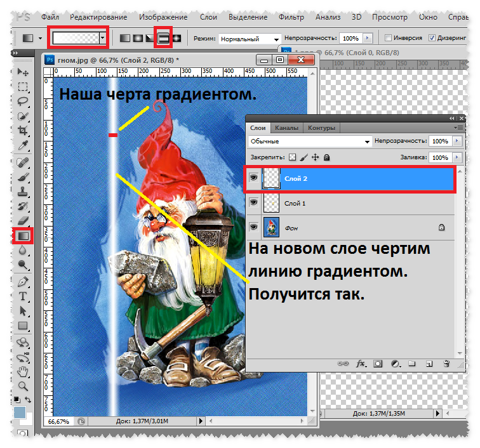
Task: Toggle lock position
Action: (x=316, y=157)
